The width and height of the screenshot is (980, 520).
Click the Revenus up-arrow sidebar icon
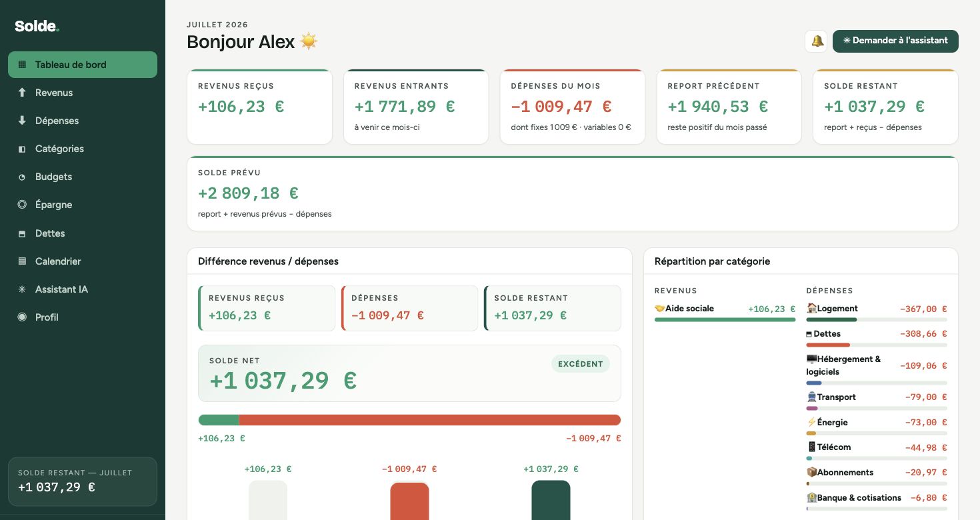(x=22, y=93)
